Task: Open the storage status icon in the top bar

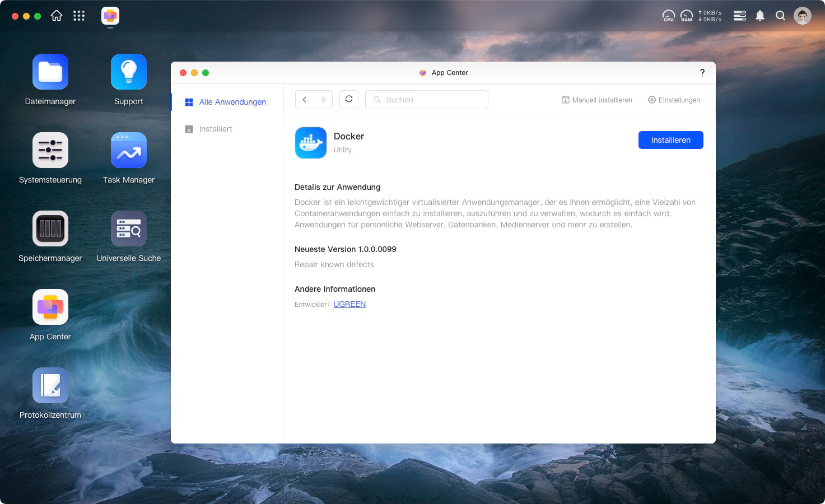Action: [x=740, y=16]
